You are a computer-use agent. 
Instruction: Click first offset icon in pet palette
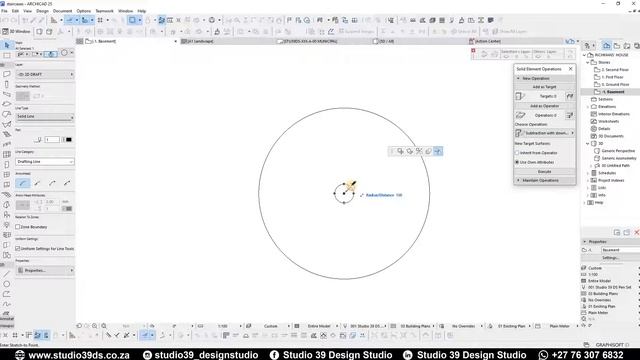(x=400, y=151)
